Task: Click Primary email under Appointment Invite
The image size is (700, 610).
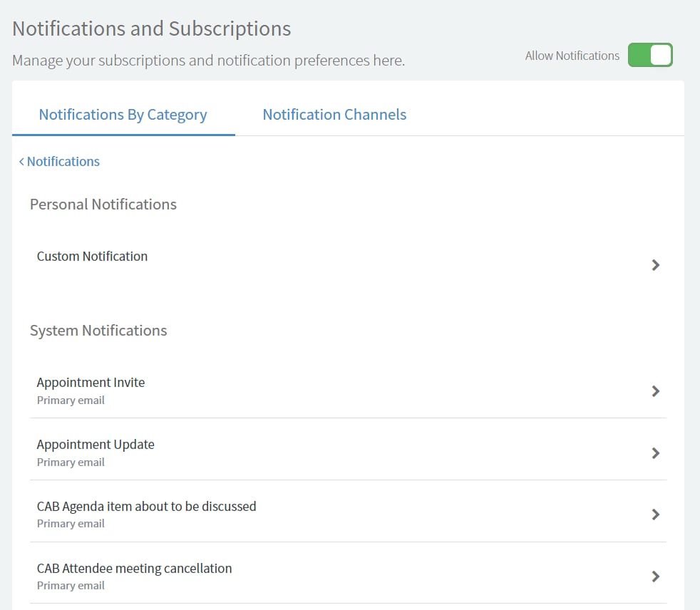Action: (x=71, y=400)
